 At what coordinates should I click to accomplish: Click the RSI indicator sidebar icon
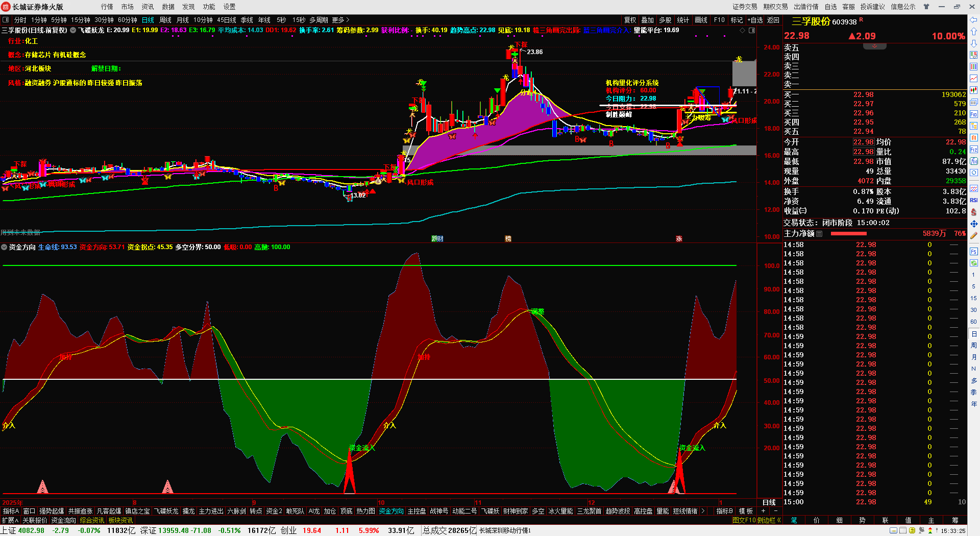point(974,200)
